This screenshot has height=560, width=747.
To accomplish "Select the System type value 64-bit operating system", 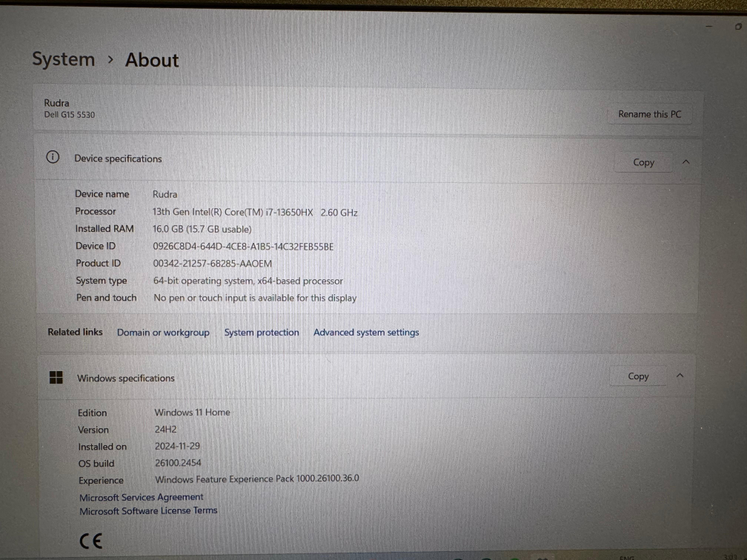I will (248, 281).
